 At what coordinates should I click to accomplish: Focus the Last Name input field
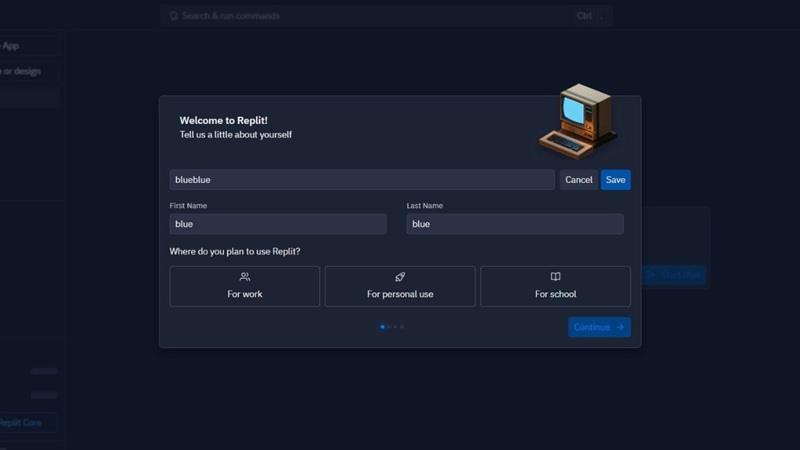click(514, 224)
